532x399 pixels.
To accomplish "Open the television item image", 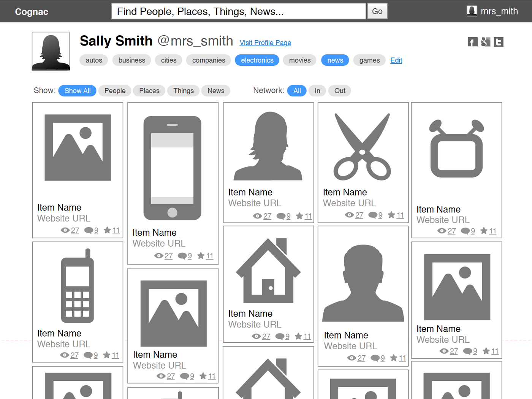I will [x=456, y=149].
